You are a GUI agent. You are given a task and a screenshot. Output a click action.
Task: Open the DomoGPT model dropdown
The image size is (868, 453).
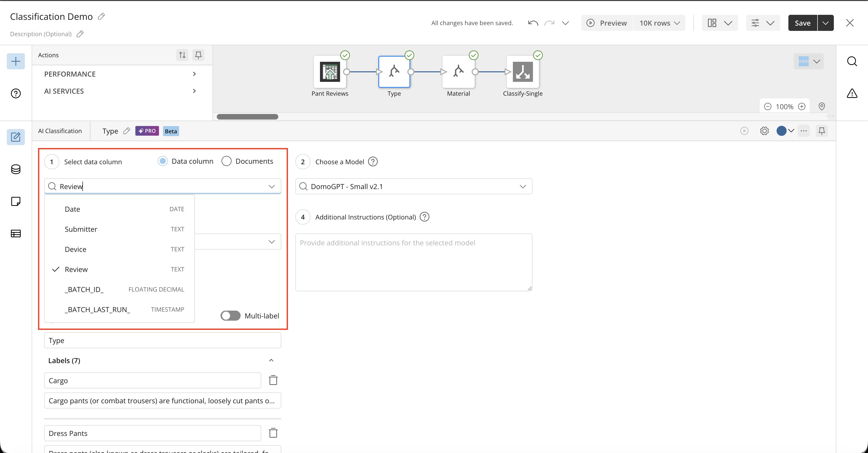414,186
